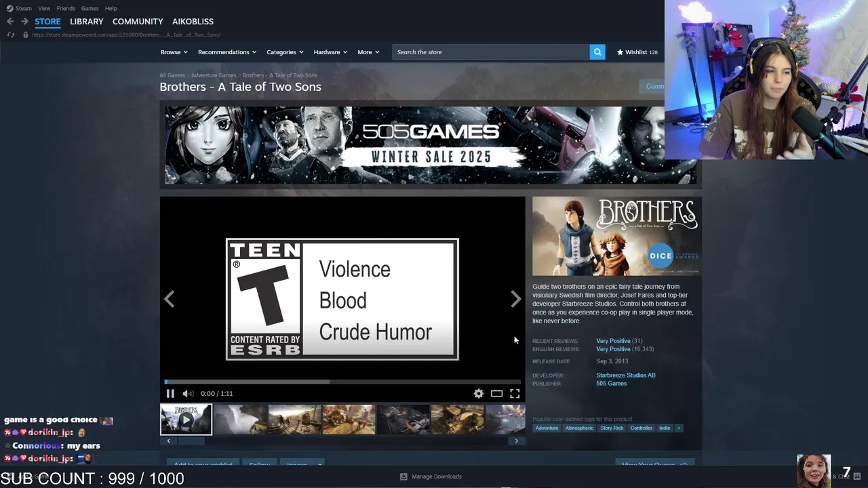Click the Brothers - A Tale of Two Sons breadcrumb

tap(280, 75)
